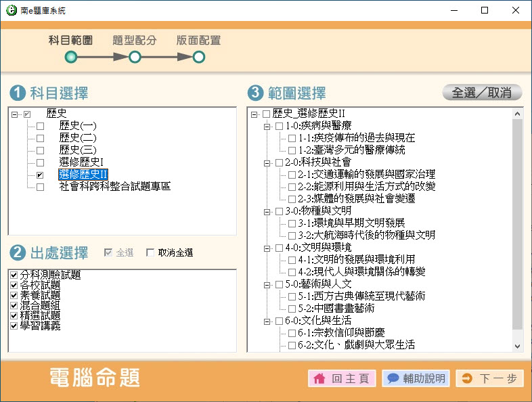Check the 歷史(一) subject checkbox

[x=40, y=126]
